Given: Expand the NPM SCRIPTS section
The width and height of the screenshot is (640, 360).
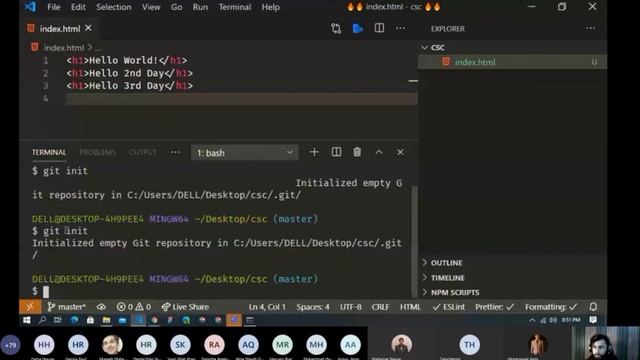Looking at the screenshot, I should (512, 292).
